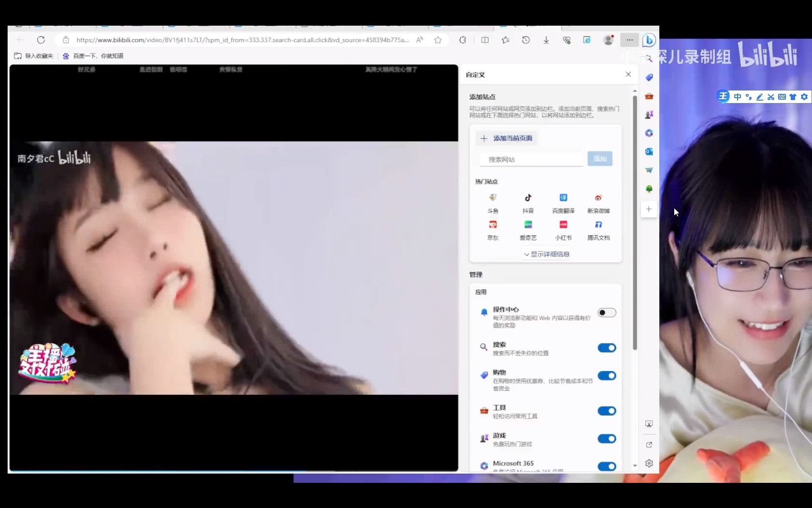Click the blue 添加 button

(x=600, y=159)
